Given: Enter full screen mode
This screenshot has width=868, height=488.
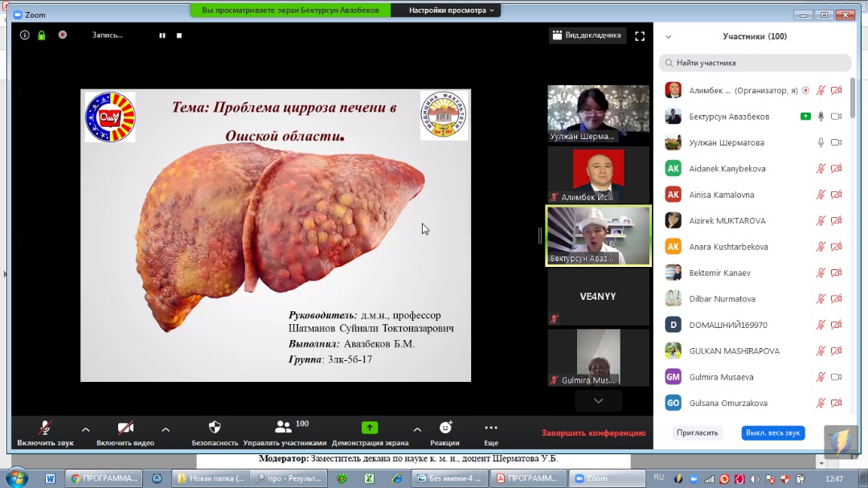Looking at the screenshot, I should click(x=640, y=36).
